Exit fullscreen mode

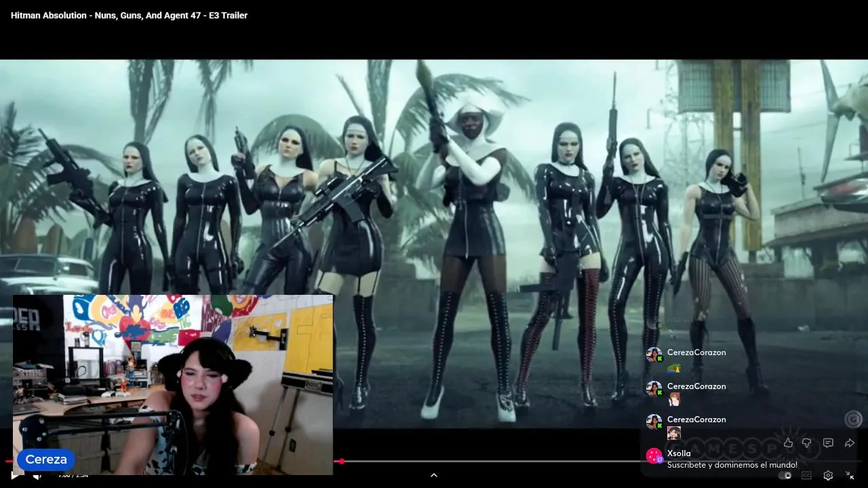[850, 475]
